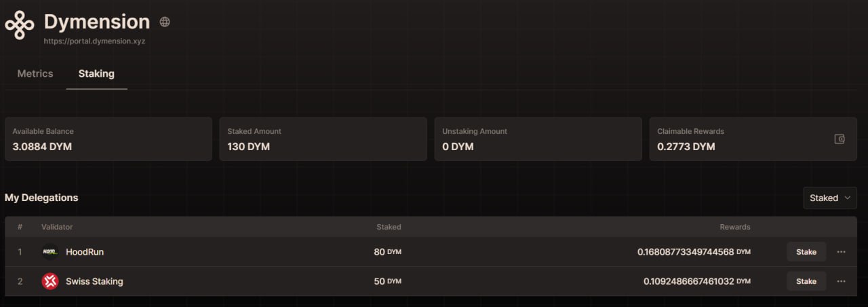Viewport: 868px width, 307px height.
Task: Click the Dymension title text
Action: click(x=97, y=22)
